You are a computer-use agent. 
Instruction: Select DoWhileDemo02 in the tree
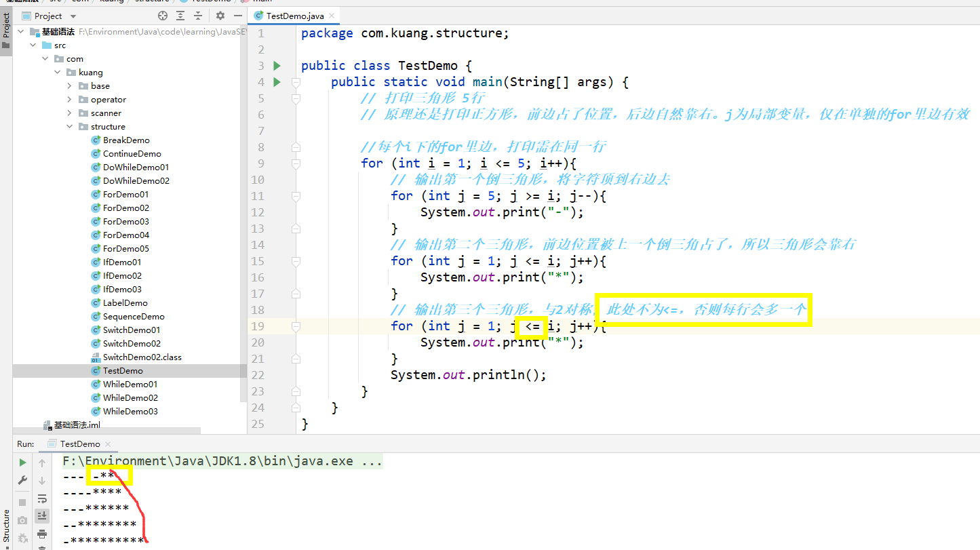[x=136, y=181]
